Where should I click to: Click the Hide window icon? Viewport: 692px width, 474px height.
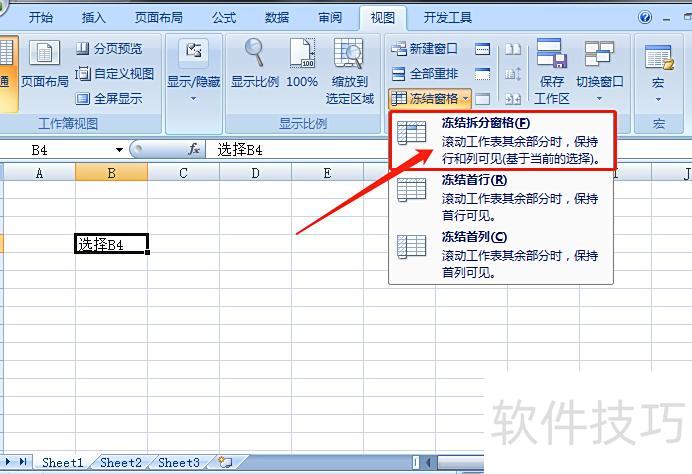pyautogui.click(x=482, y=74)
